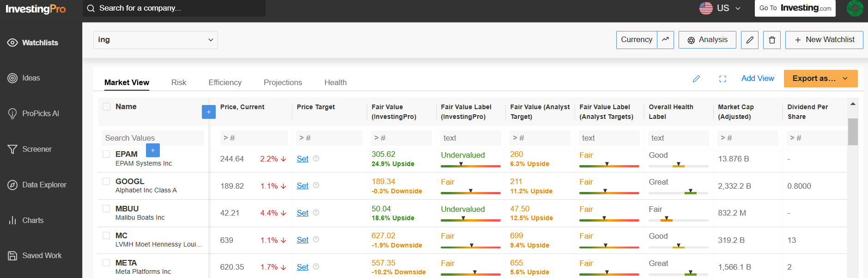Click the Fair Value Label (InvestingPro) text filter
The width and height of the screenshot is (868, 278).
tap(471, 138)
